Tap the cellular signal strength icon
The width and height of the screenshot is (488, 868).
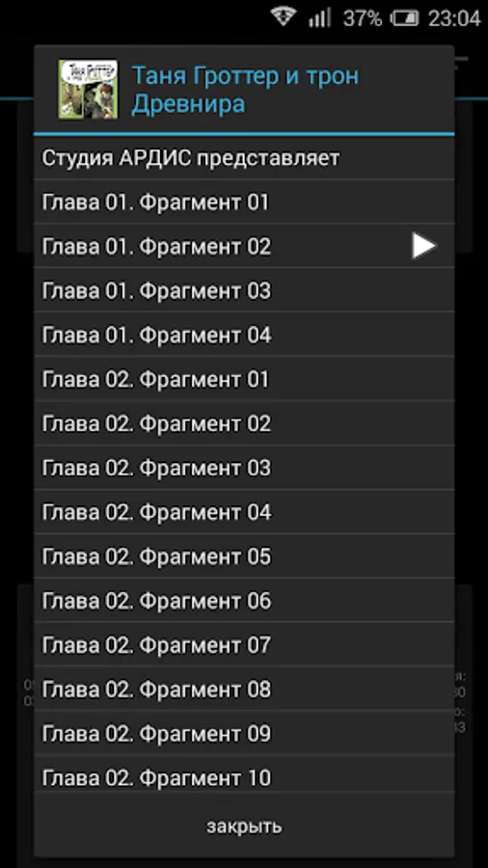coord(318,17)
